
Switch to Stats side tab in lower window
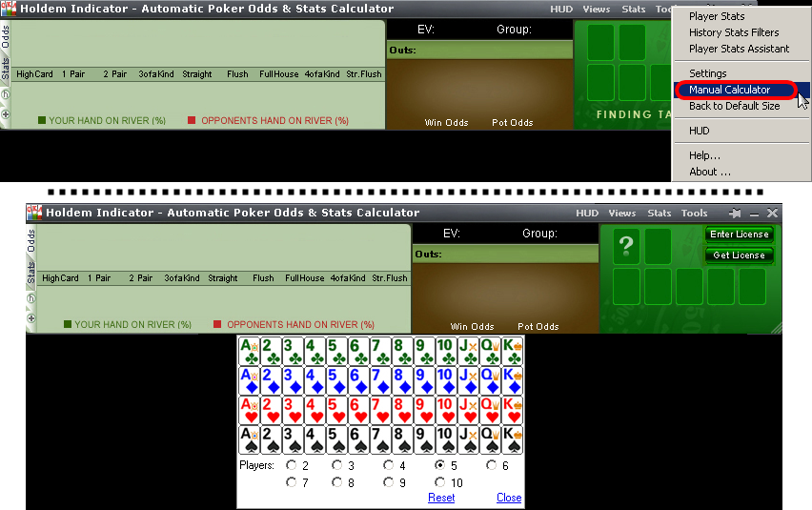click(x=31, y=273)
